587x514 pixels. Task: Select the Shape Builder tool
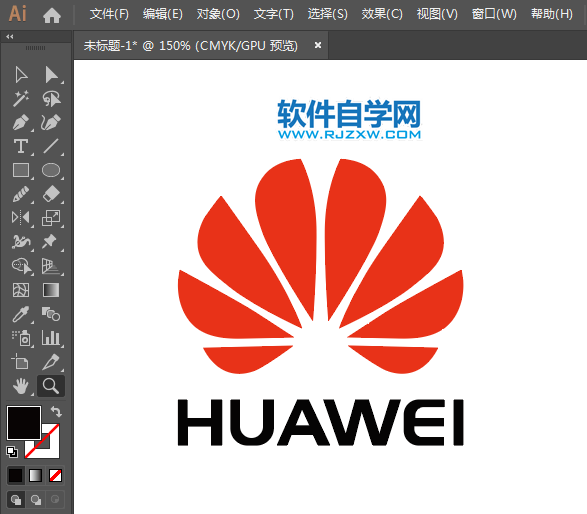point(22,266)
